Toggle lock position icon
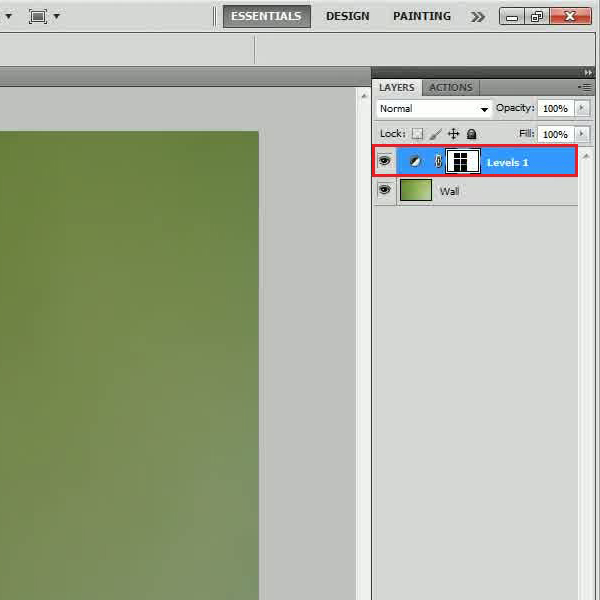Viewport: 600px width, 600px height. (453, 134)
